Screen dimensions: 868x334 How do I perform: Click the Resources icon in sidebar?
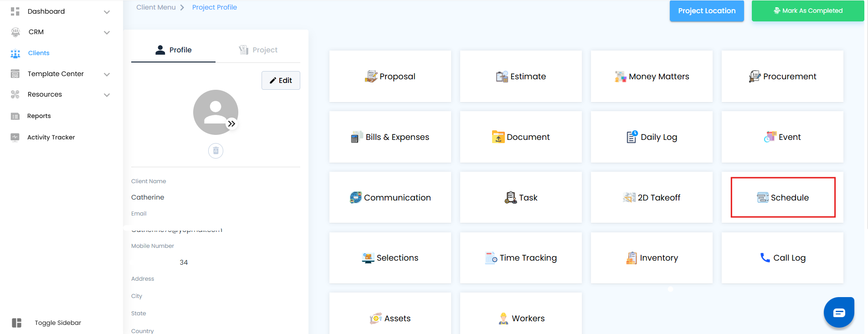click(x=15, y=94)
